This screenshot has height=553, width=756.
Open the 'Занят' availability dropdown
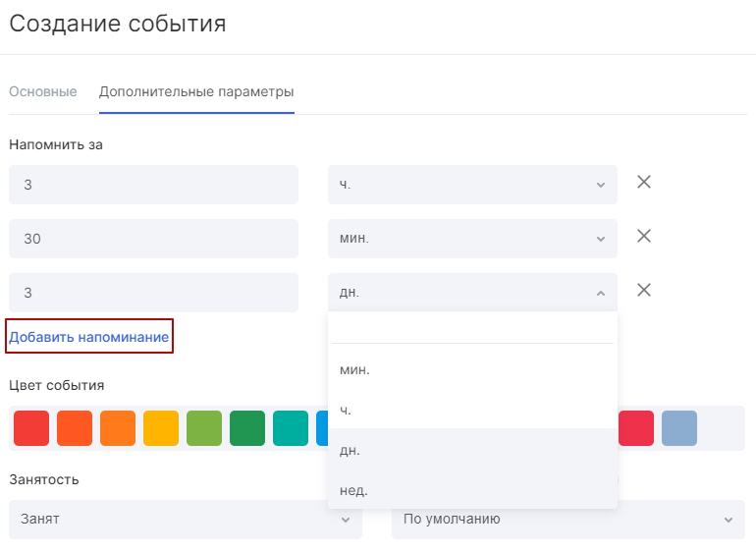[185, 519]
